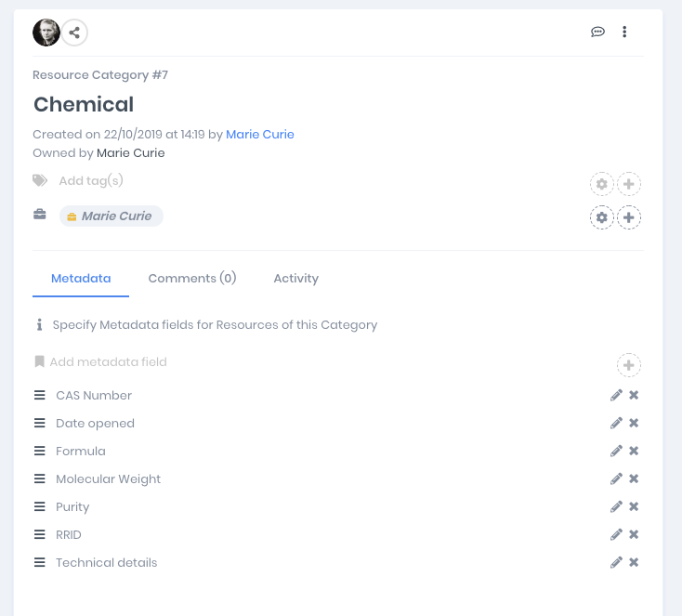Open the three-dot options menu
682x616 pixels.
pos(624,33)
